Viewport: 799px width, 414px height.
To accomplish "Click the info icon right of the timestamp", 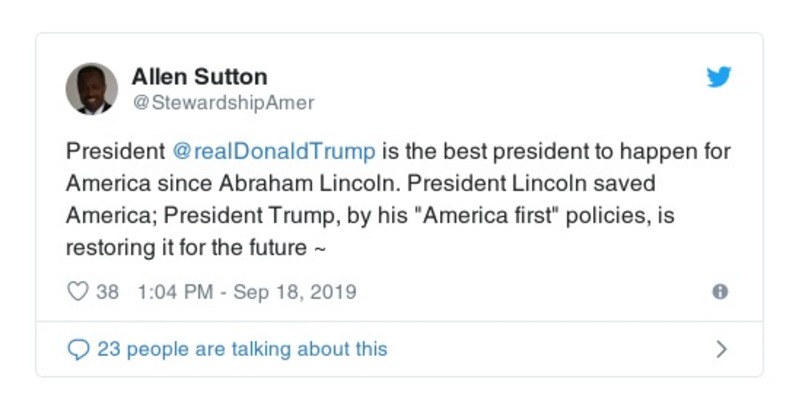I will [719, 292].
